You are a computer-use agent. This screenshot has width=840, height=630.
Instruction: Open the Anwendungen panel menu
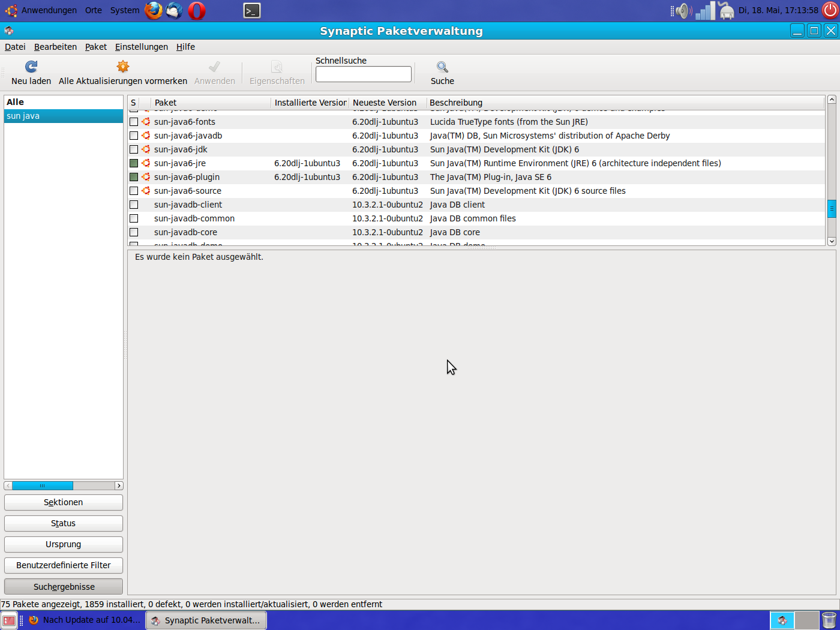[49, 10]
